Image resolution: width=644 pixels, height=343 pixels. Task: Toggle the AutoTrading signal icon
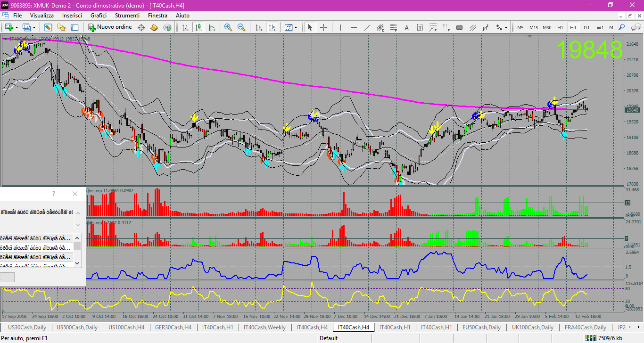click(x=167, y=27)
